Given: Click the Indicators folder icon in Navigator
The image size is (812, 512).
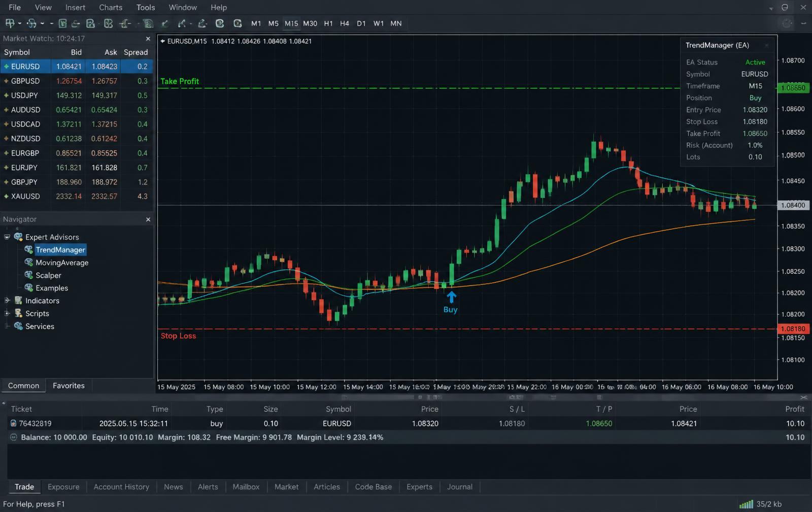Looking at the screenshot, I should (x=18, y=300).
